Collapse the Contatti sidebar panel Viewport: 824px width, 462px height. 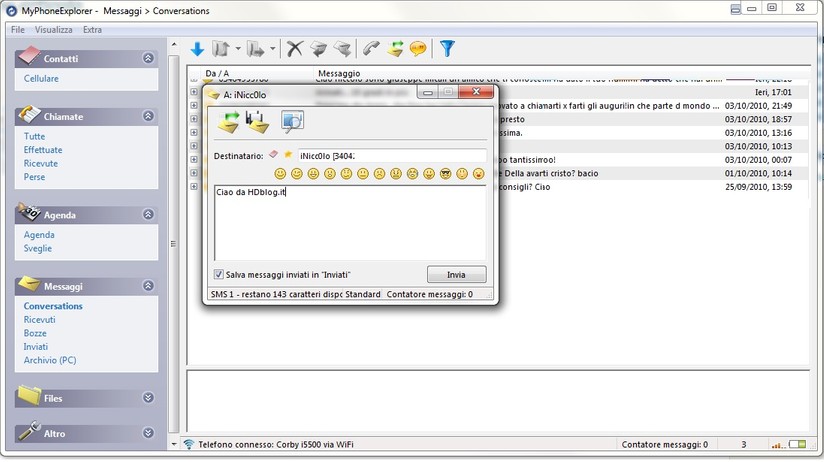(149, 58)
